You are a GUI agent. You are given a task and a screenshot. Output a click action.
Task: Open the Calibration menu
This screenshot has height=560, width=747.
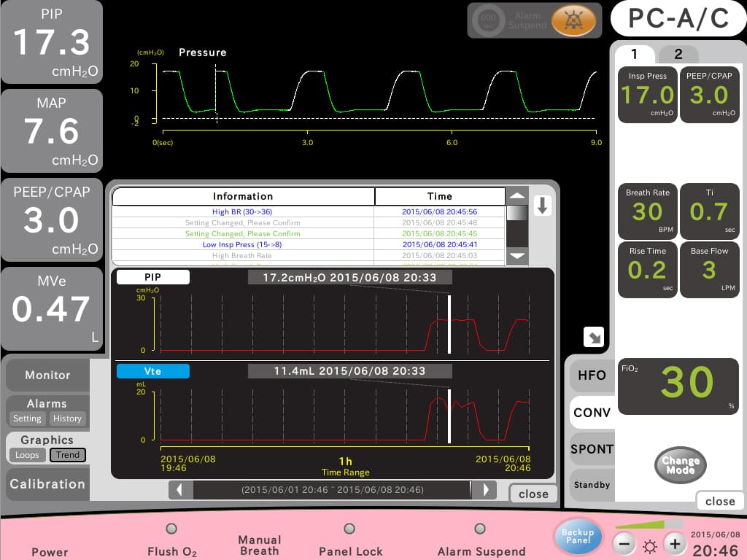(x=47, y=484)
